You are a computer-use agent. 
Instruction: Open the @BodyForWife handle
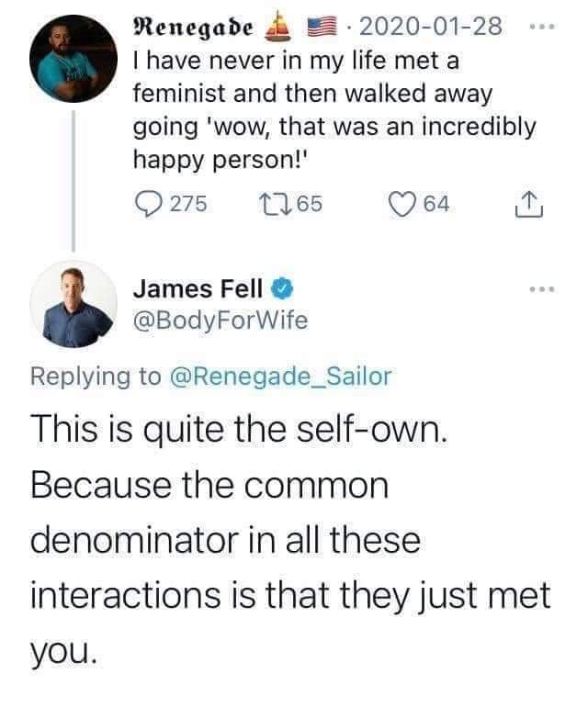(x=220, y=320)
